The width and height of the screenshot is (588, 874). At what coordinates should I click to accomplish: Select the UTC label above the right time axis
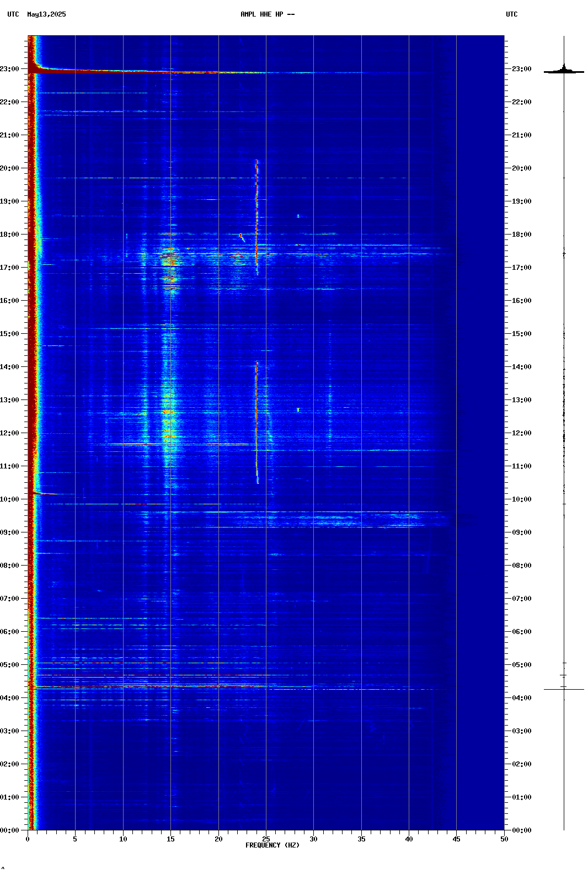(512, 14)
